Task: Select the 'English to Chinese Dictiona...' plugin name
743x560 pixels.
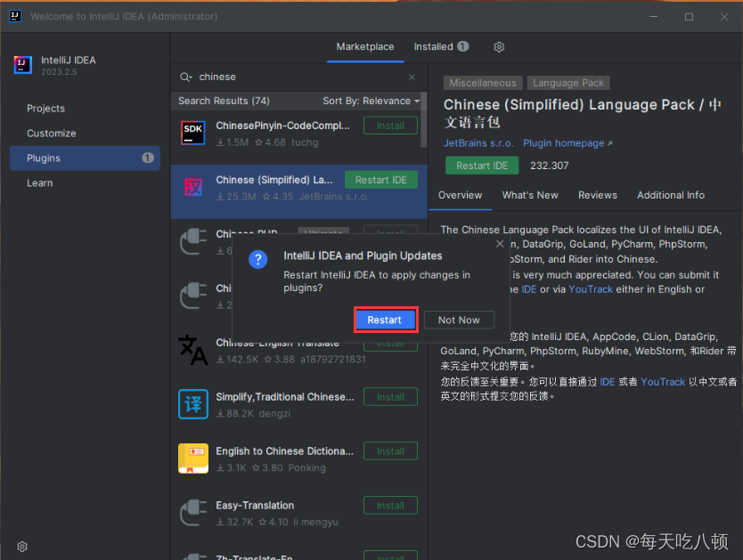Action: (284, 451)
